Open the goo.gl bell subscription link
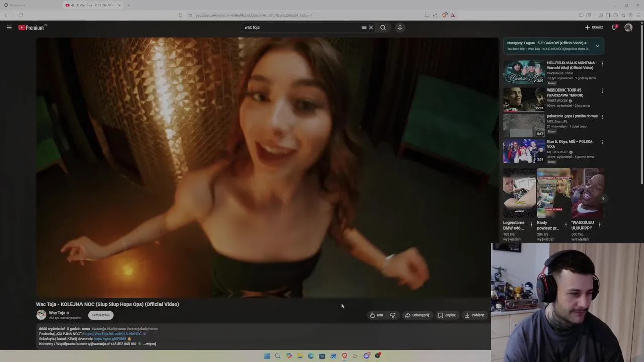Viewport: 644px width, 362px height. coord(110,339)
